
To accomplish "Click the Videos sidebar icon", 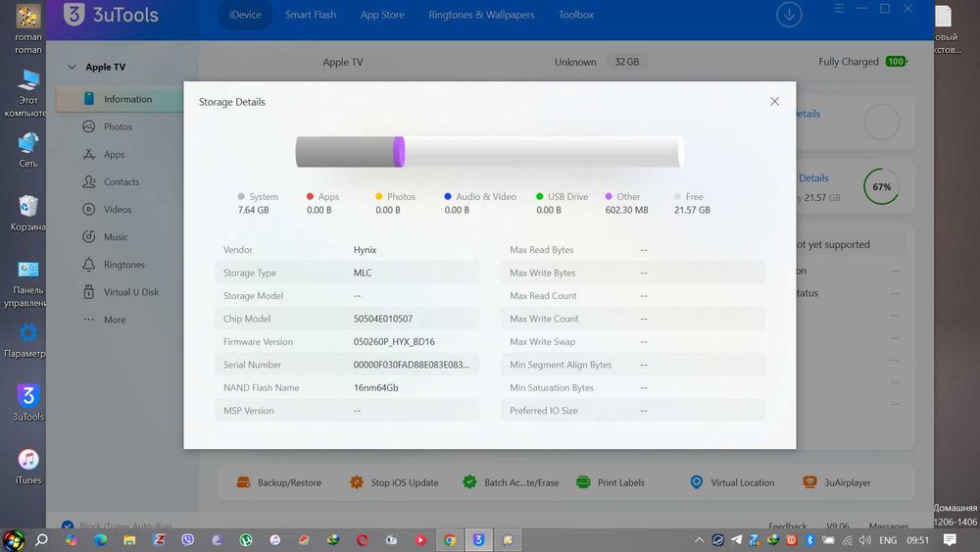I will [x=89, y=209].
